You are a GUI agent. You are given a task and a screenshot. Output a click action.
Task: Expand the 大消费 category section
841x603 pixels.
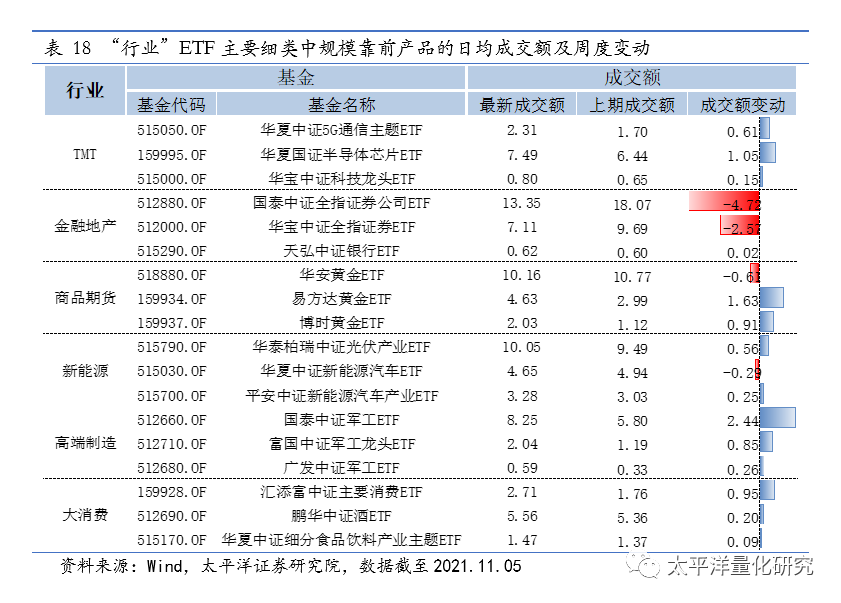point(84,516)
